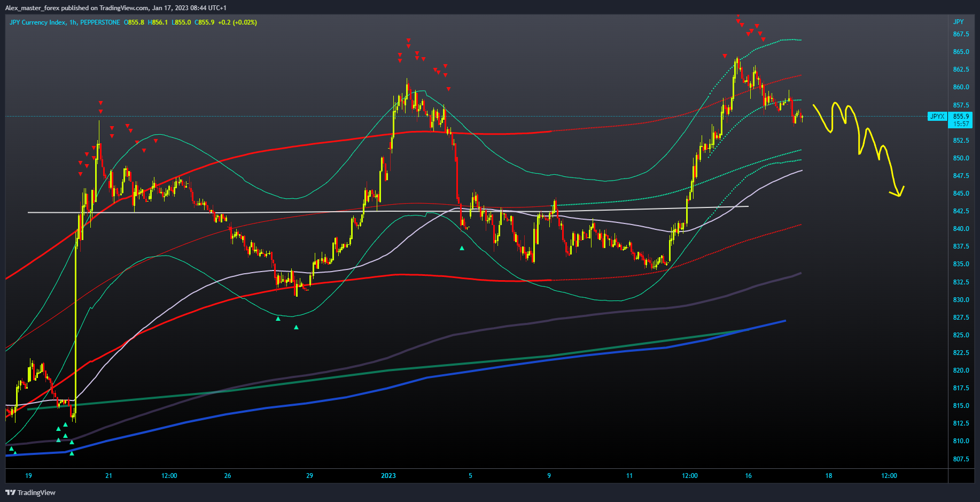Click the 840.0 price axis label
The width and height of the screenshot is (980, 502).
pos(961,229)
